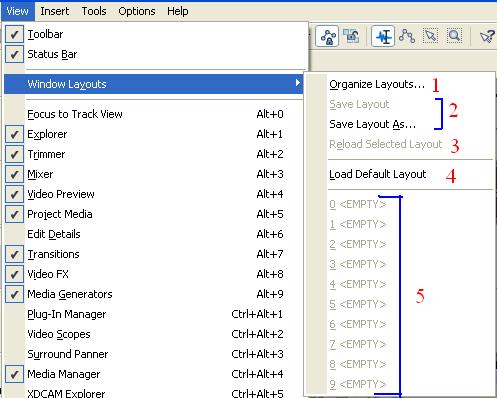Select layout slot 3 <EMPTY>
This screenshot has height=398, width=497.
358,264
